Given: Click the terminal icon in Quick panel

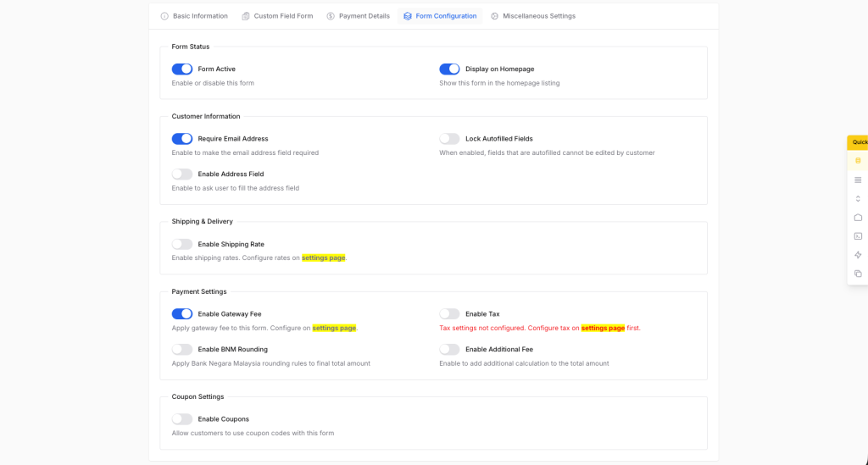Looking at the screenshot, I should coord(858,236).
